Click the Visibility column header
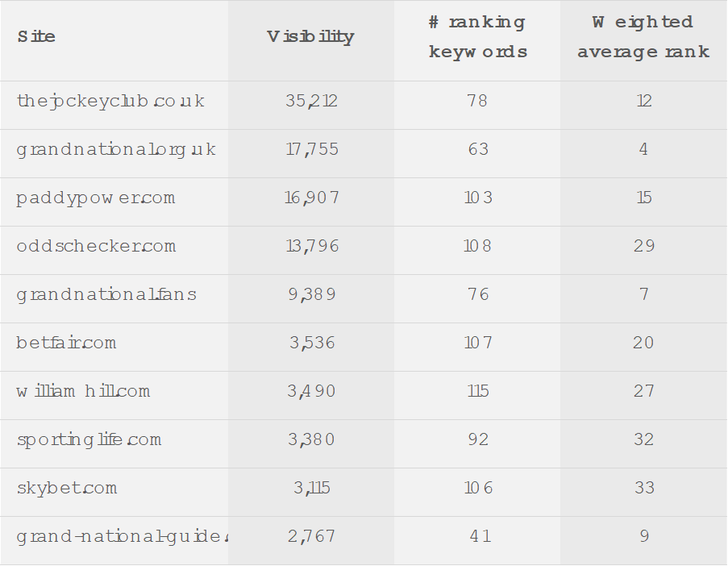The height and width of the screenshot is (566, 728). (310, 37)
